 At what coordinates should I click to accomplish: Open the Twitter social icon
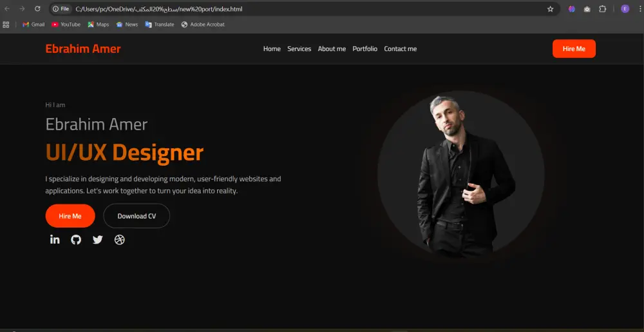[98, 240]
